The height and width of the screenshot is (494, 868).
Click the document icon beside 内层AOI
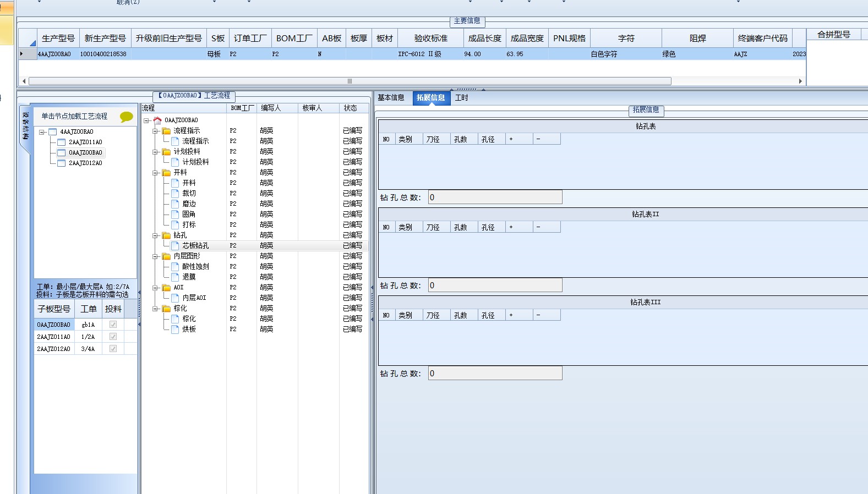(x=175, y=298)
